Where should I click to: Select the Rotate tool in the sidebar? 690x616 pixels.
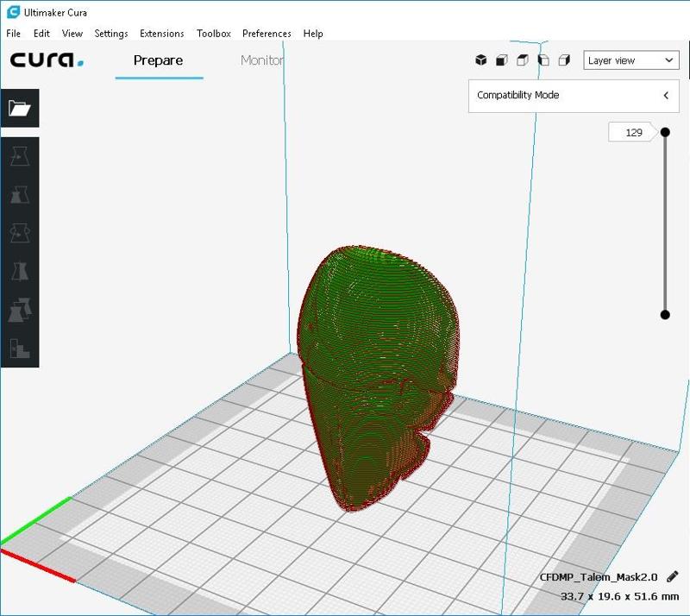click(19, 233)
